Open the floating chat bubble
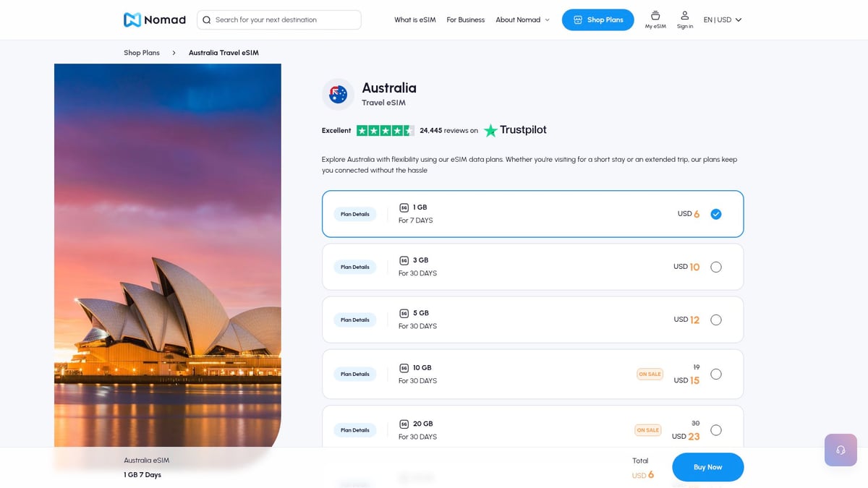The image size is (868, 488). 840,450
